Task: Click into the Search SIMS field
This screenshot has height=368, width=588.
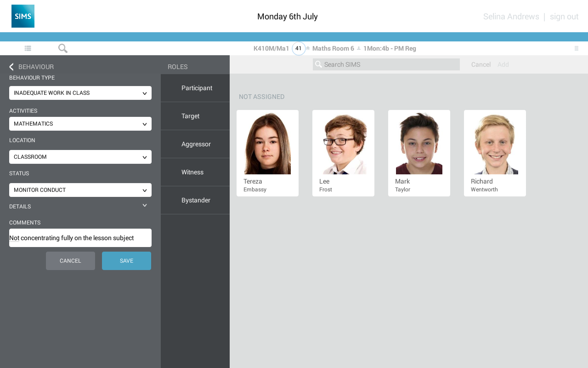Action: [x=386, y=64]
